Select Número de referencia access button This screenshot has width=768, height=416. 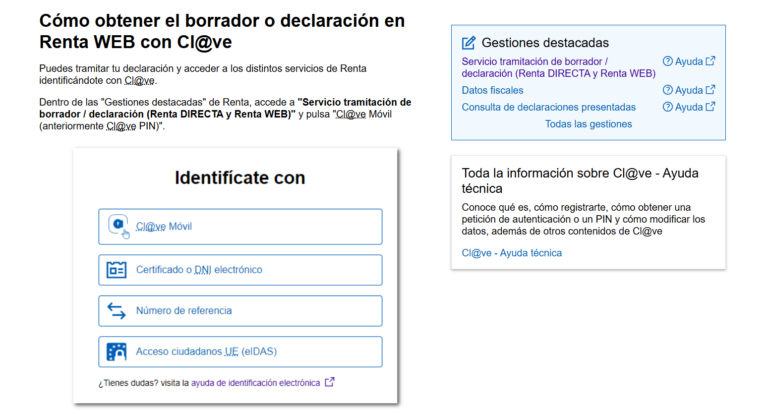[240, 311]
